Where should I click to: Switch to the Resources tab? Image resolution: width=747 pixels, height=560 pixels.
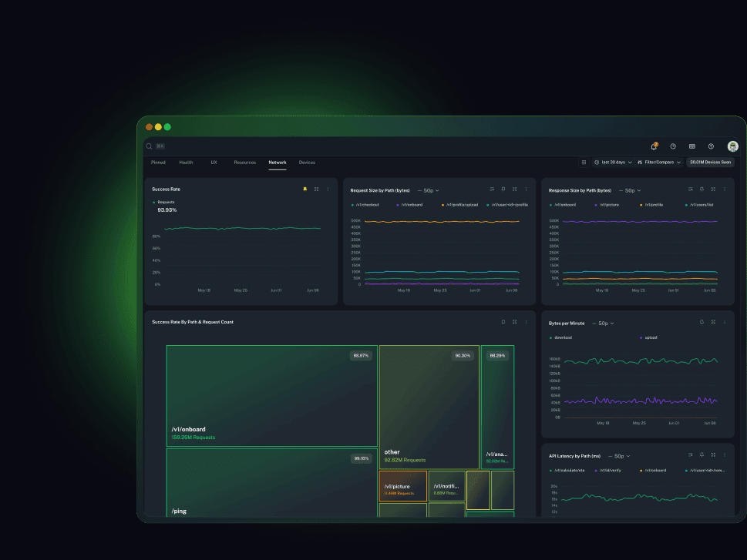(245, 163)
